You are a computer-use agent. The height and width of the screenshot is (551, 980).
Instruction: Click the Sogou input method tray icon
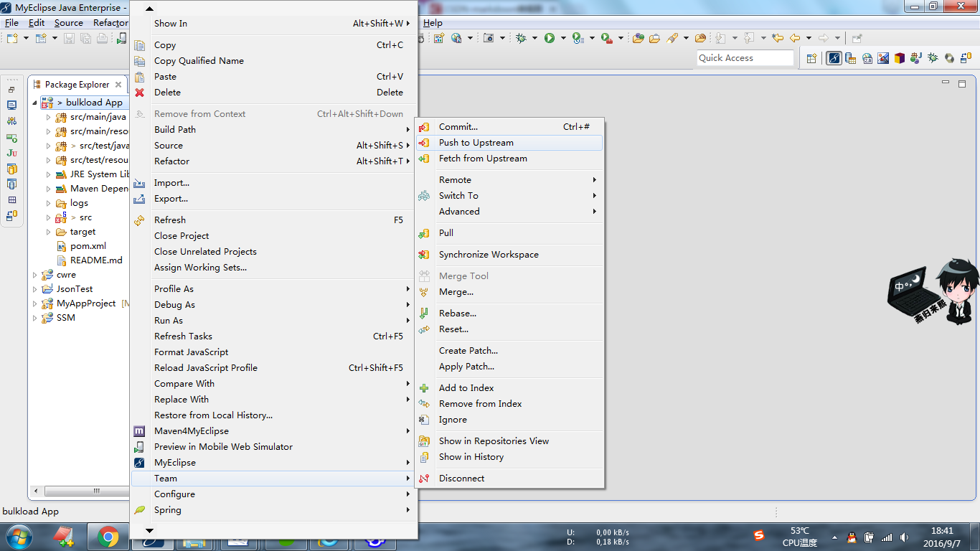(x=759, y=535)
